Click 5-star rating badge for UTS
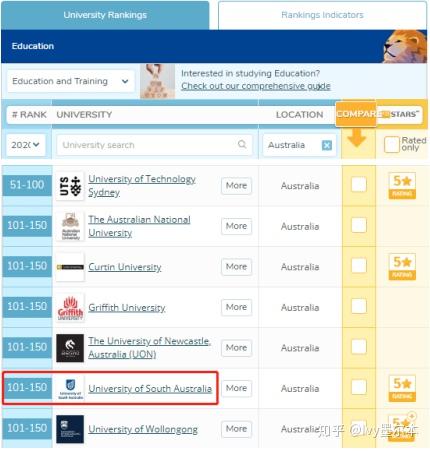430x451 pixels. [x=402, y=186]
